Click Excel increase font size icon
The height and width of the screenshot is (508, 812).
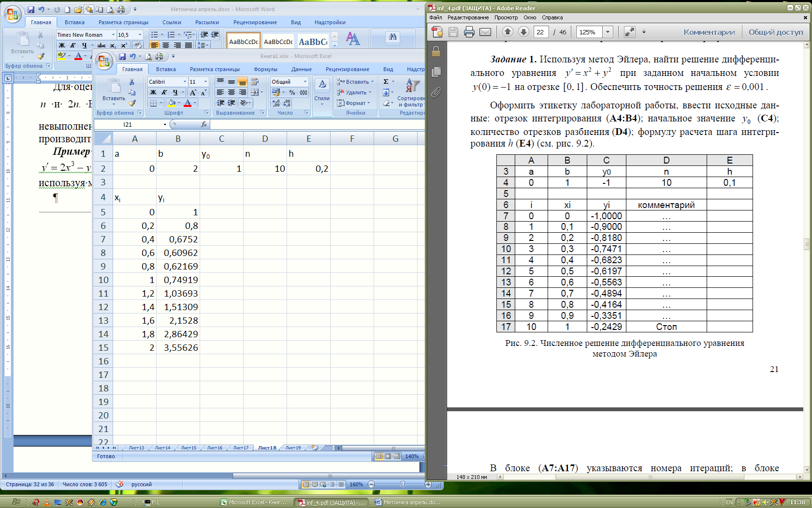193,92
